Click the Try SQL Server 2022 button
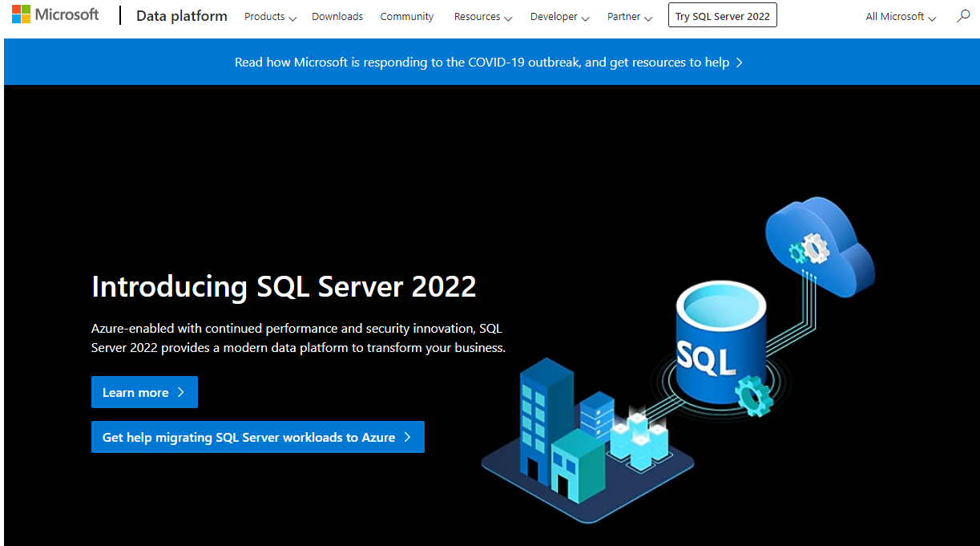Viewport: 980px width, 546px height. tap(723, 16)
